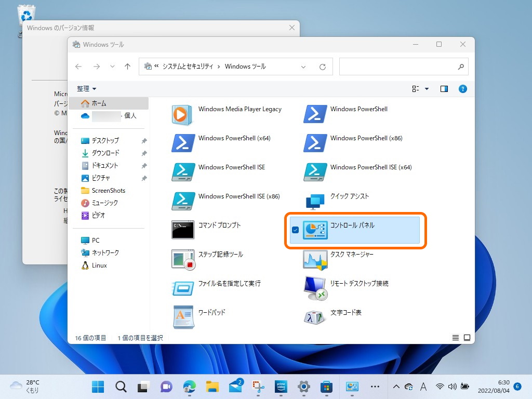Change the view layout button

(415, 89)
